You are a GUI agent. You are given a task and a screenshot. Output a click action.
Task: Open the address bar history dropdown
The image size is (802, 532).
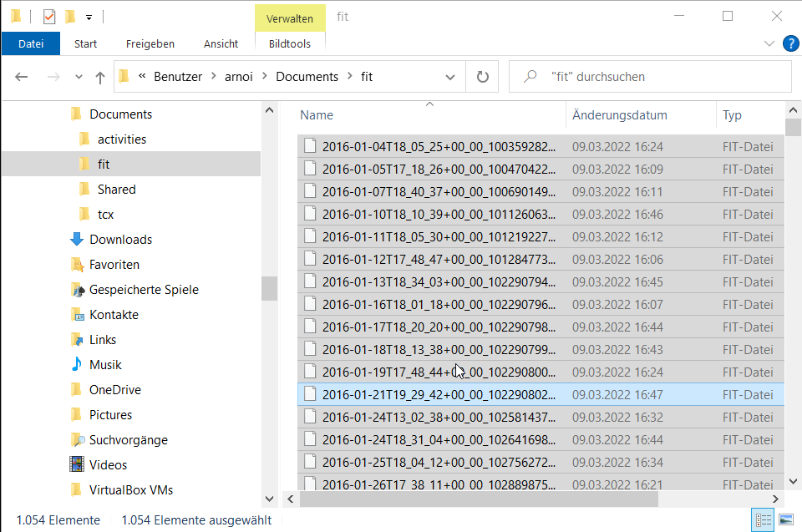pyautogui.click(x=450, y=77)
